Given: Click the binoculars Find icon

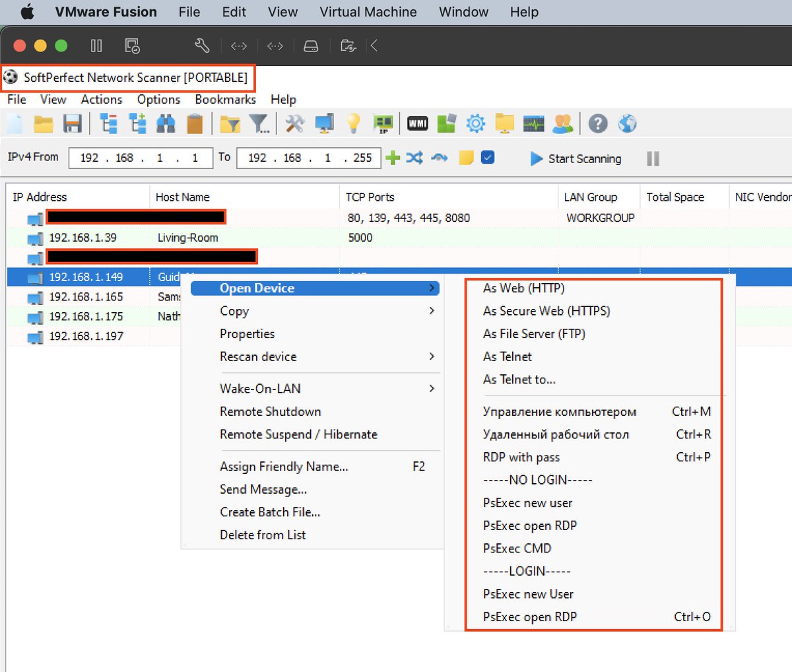Looking at the screenshot, I should (166, 123).
